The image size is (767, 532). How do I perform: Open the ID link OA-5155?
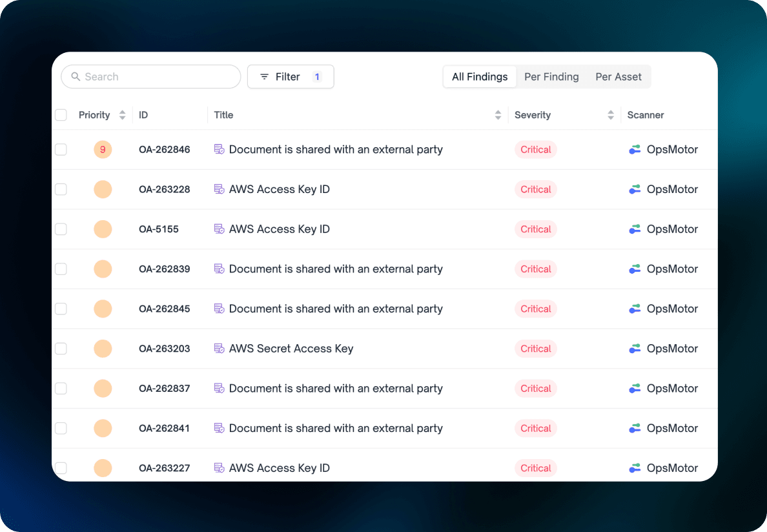coord(158,229)
